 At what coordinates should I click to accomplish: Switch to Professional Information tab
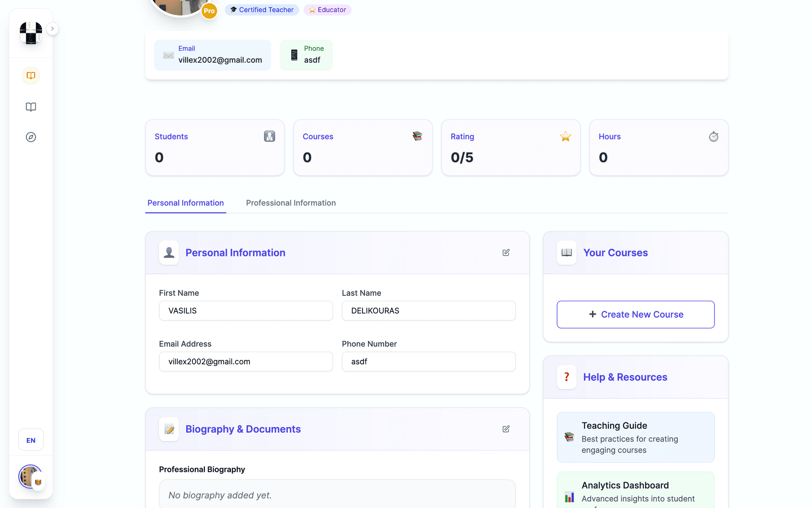[291, 203]
